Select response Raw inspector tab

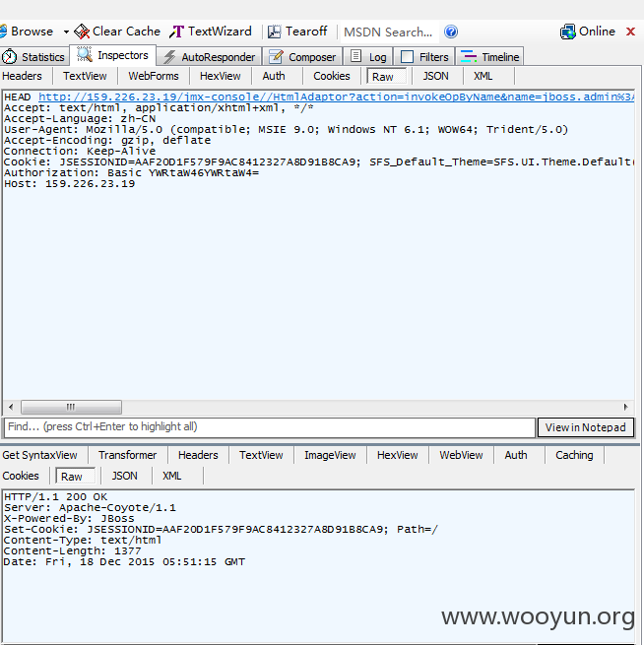coord(75,477)
